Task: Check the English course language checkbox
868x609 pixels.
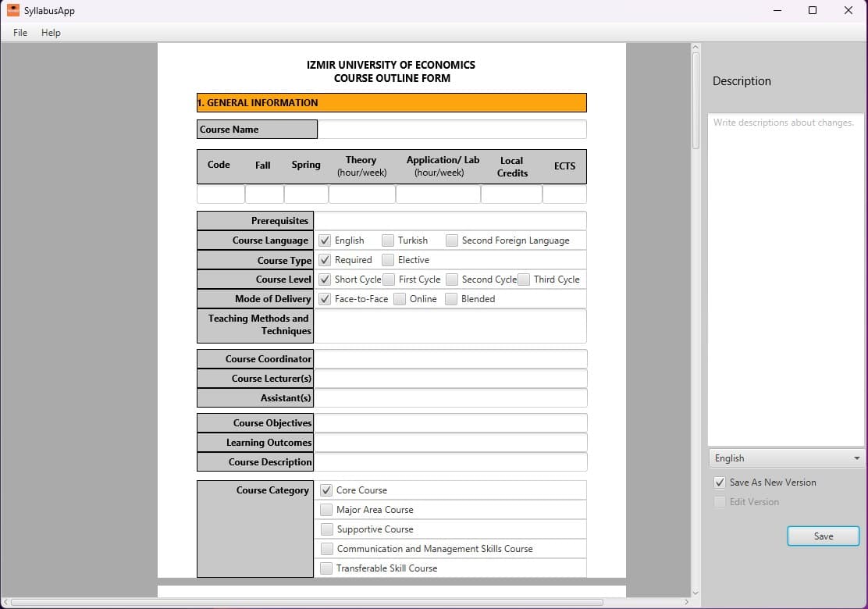Action: 325,240
